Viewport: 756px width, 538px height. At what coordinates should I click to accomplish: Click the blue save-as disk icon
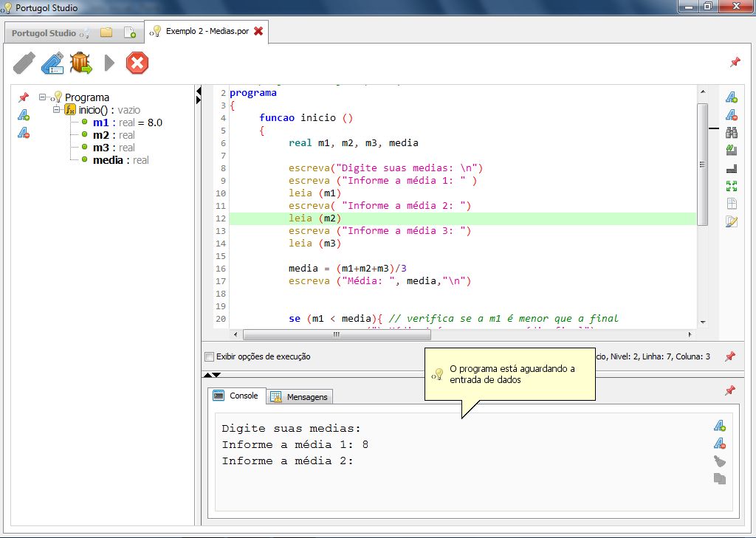pyautogui.click(x=52, y=63)
